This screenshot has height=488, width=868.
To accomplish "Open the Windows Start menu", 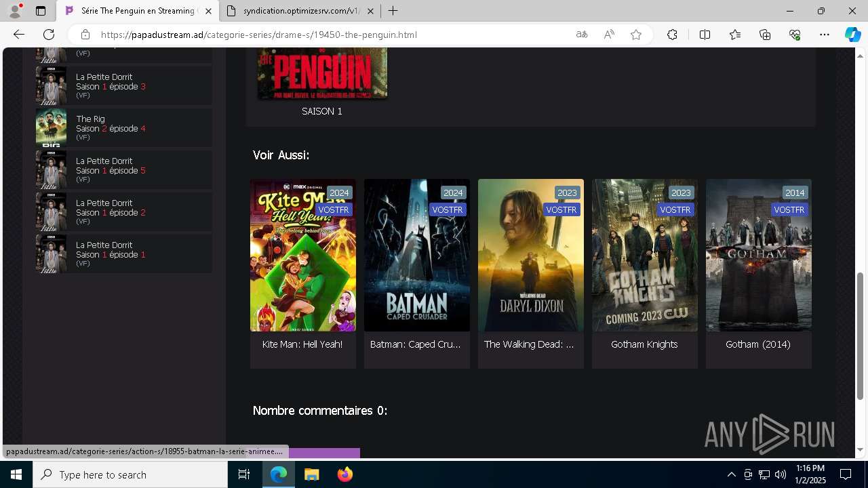I will [x=16, y=474].
